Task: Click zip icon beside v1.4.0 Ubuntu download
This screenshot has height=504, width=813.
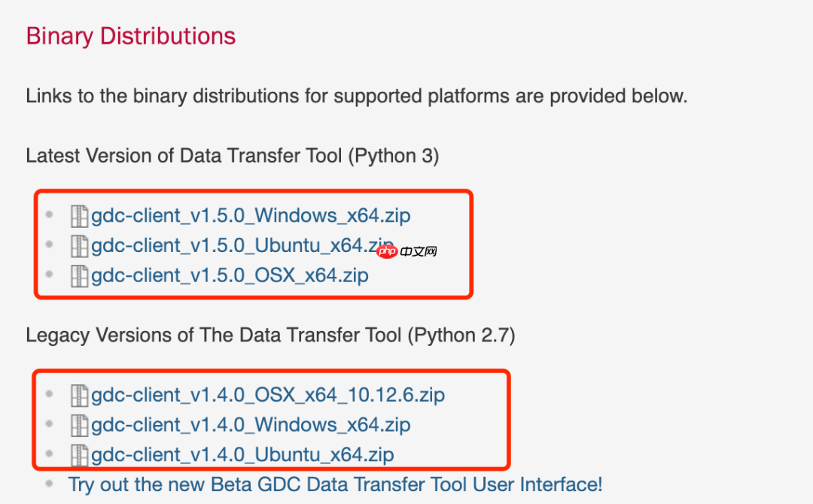Action: click(x=79, y=455)
